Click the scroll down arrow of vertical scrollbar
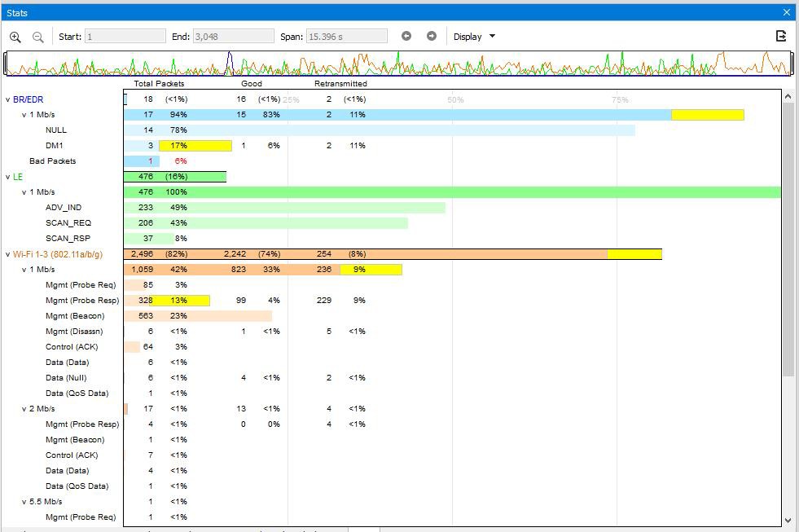Image resolution: width=799 pixels, height=532 pixels. (x=788, y=521)
